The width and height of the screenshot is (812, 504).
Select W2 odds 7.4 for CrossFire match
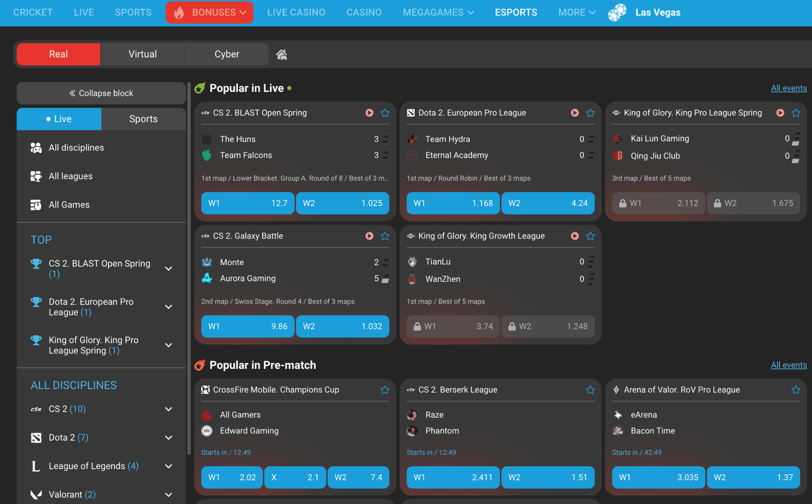(x=358, y=477)
